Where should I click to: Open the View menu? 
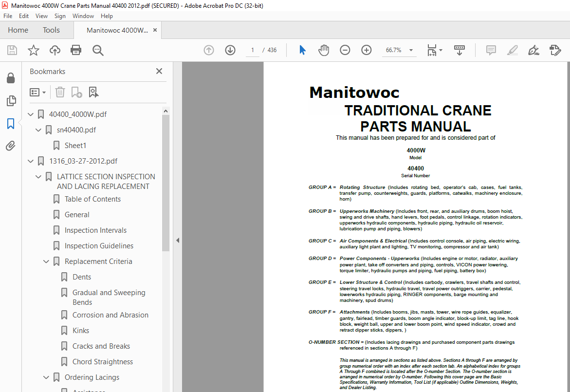click(x=41, y=16)
